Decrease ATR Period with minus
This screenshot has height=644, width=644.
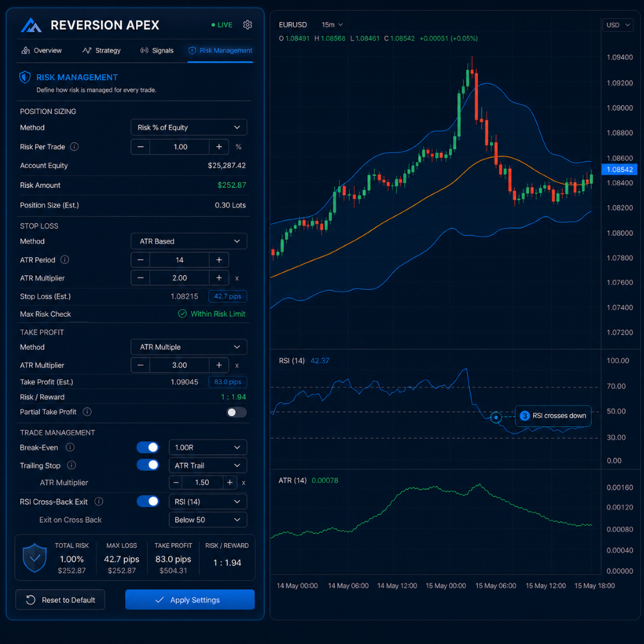point(140,260)
